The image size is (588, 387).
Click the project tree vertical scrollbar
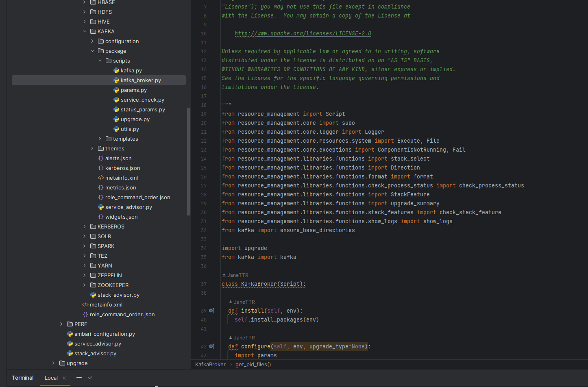pyautogui.click(x=188, y=161)
